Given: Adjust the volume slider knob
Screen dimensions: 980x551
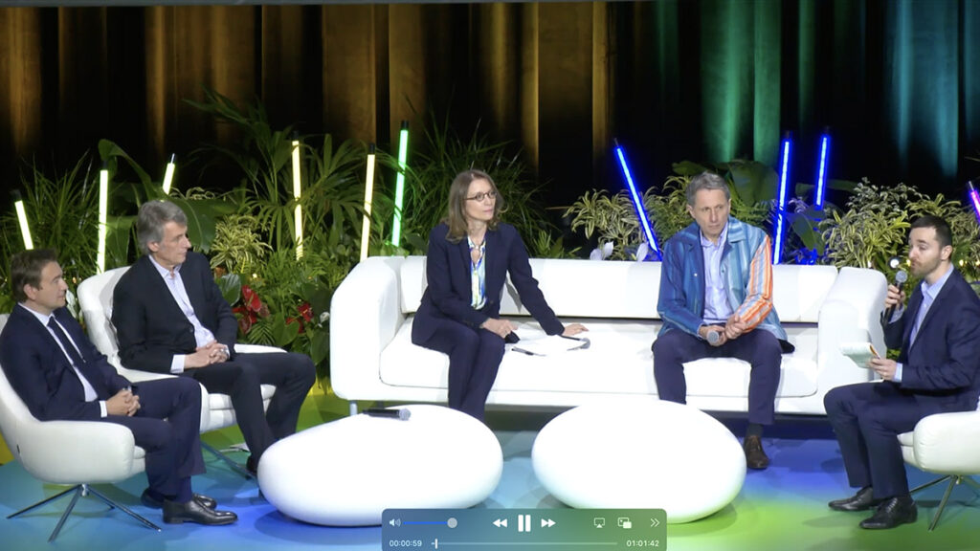Looking at the screenshot, I should (452, 523).
